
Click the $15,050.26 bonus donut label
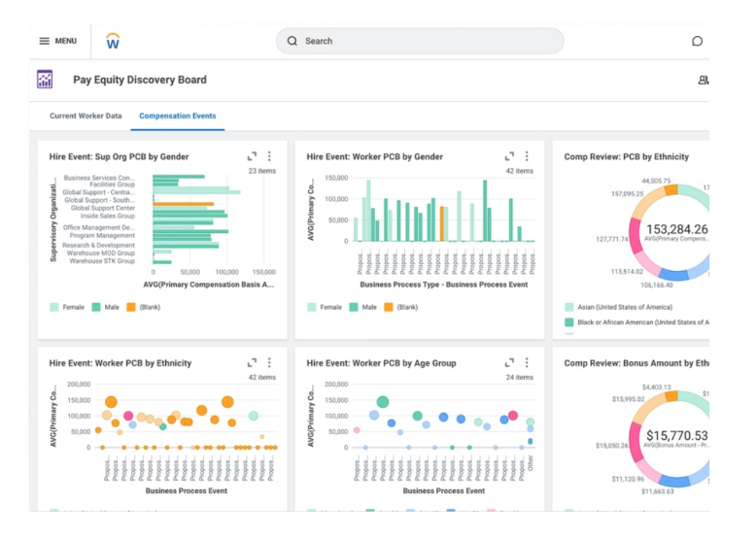tap(612, 446)
